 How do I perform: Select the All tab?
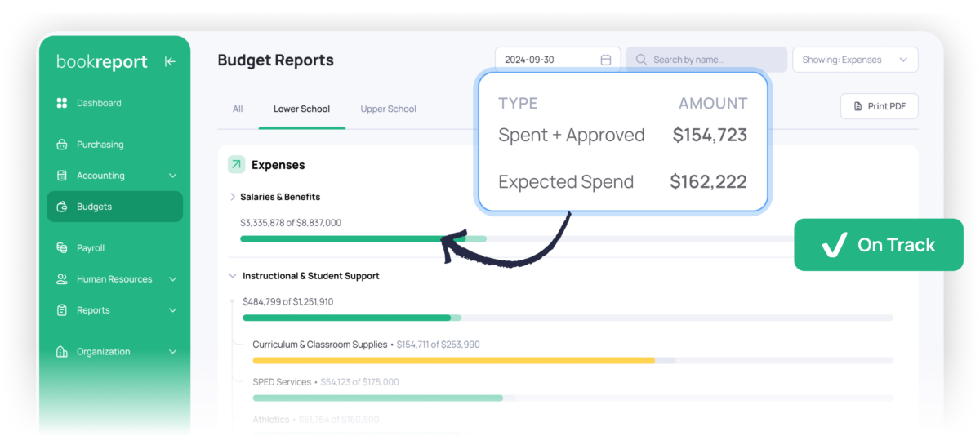click(238, 109)
